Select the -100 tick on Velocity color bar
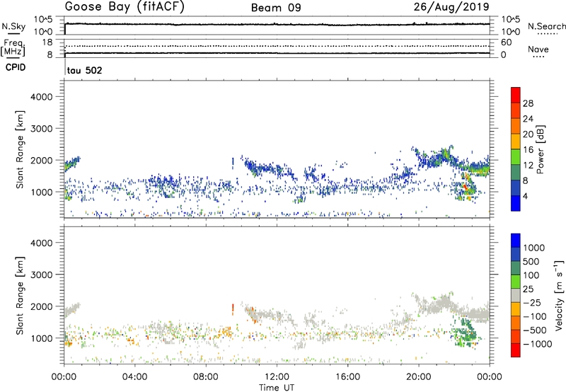Image resolution: width=566 pixels, height=392 pixels. [x=535, y=316]
